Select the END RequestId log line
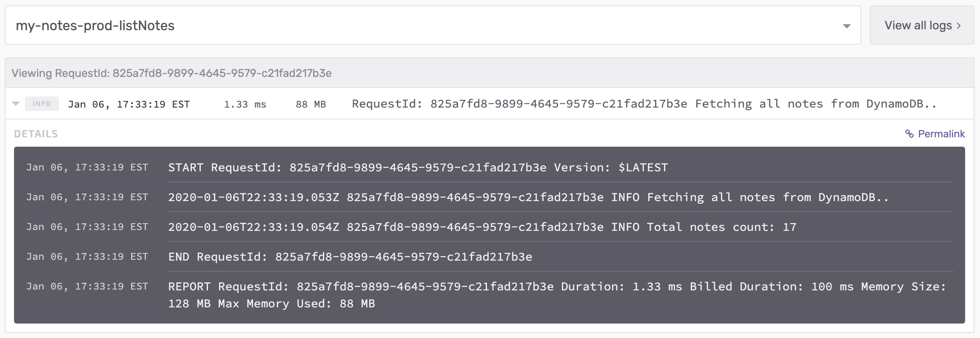 pyautogui.click(x=350, y=257)
